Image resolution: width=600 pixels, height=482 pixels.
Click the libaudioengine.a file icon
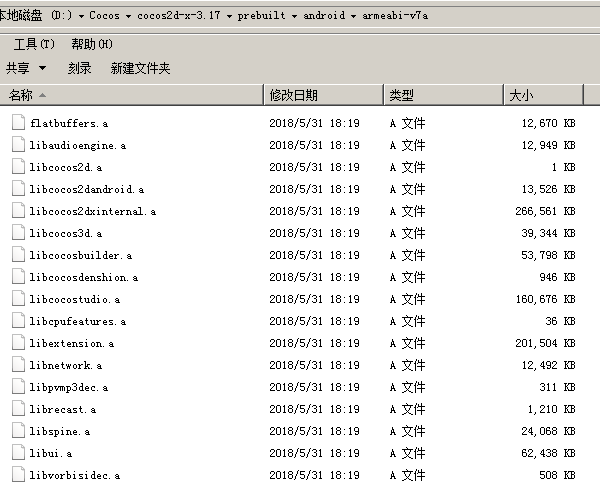coord(18,145)
